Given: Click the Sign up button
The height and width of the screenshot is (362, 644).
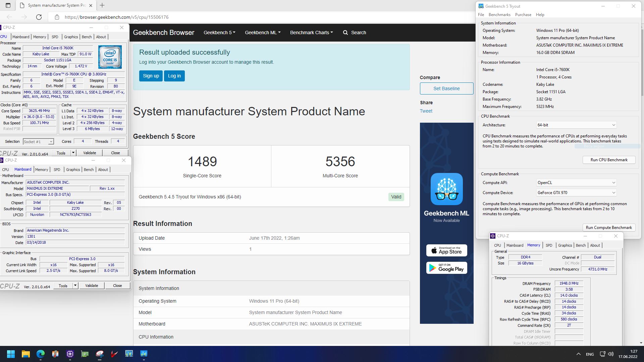Looking at the screenshot, I should [x=151, y=76].
